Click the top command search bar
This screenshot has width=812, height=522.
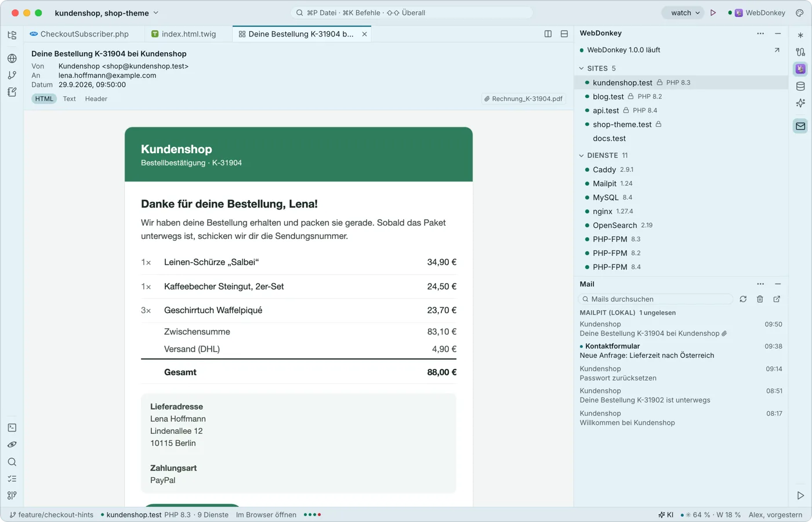[x=412, y=13]
